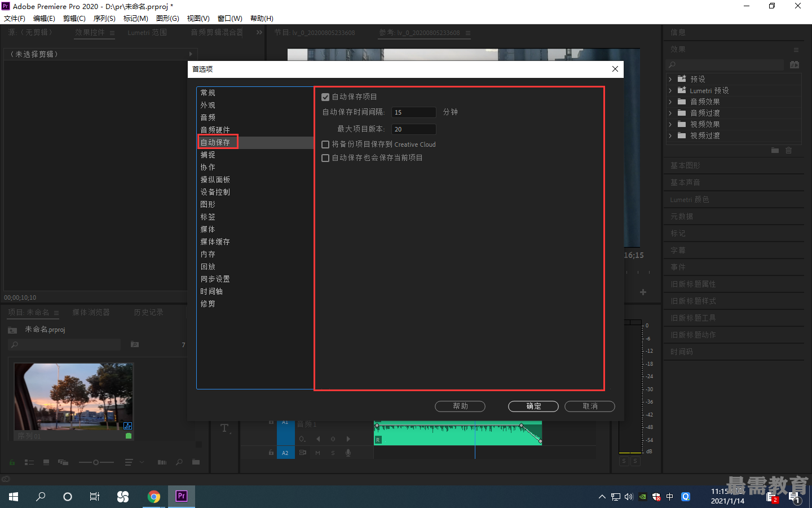Toggle the project read-only lock icon
This screenshot has height=508, width=812.
12,462
